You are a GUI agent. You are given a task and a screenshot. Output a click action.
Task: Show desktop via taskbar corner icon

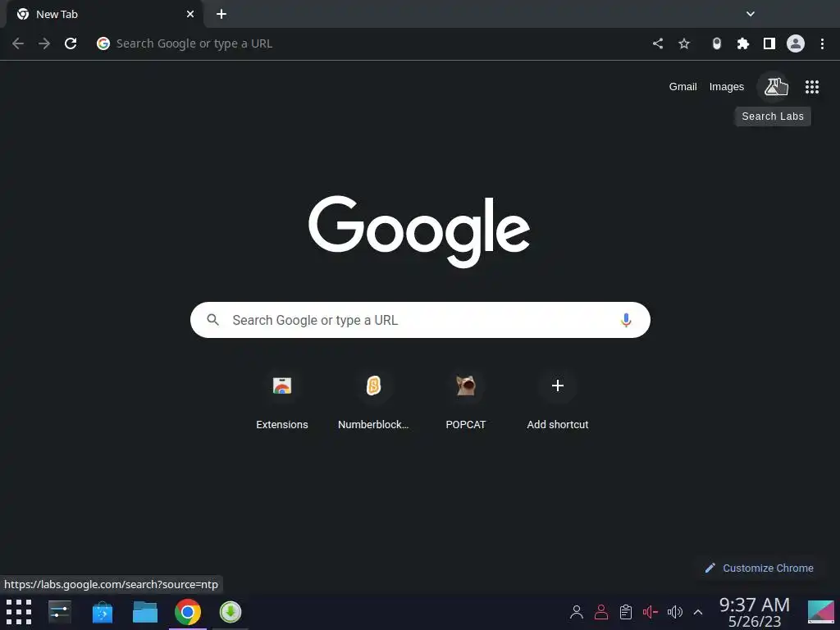(820, 612)
